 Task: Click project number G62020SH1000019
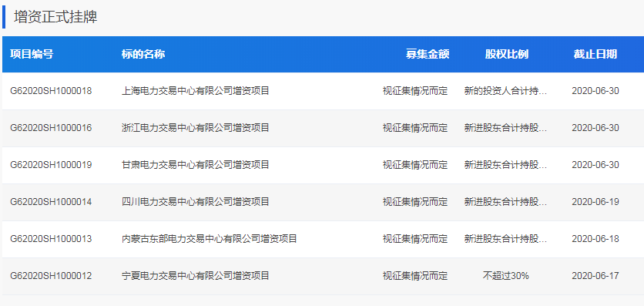(51, 165)
